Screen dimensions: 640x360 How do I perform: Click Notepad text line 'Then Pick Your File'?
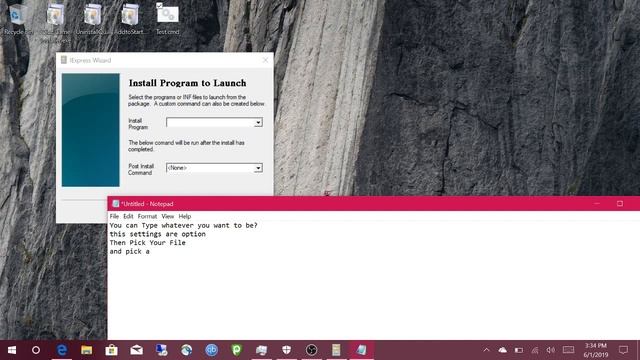(x=147, y=243)
